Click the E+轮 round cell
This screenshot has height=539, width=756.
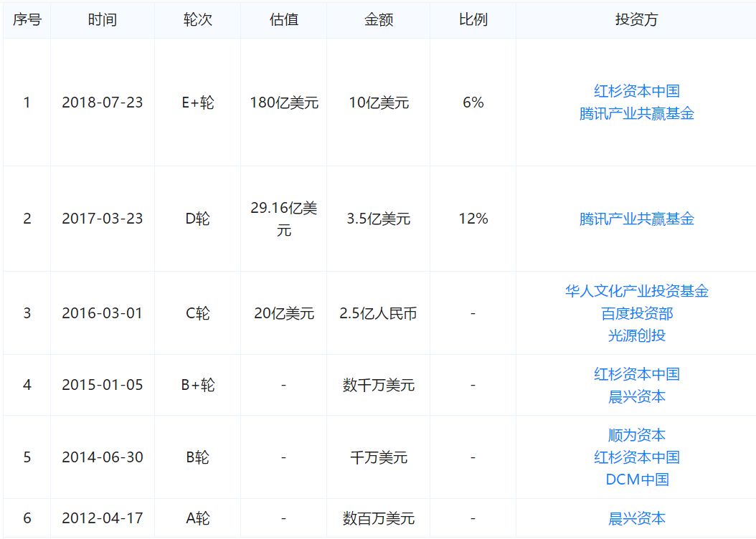(x=198, y=102)
